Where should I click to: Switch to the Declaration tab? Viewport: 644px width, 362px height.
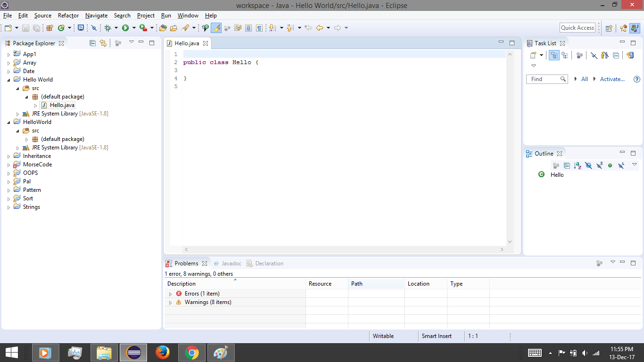(x=265, y=263)
